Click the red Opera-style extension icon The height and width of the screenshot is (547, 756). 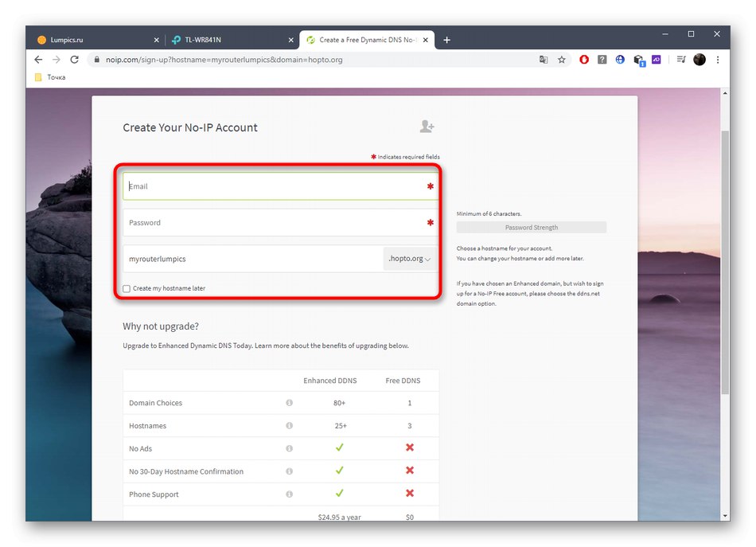tap(584, 60)
